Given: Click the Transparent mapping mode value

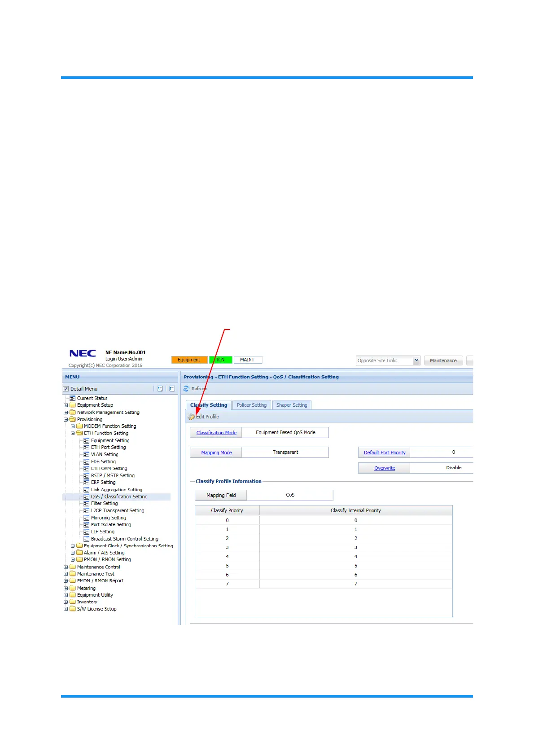Looking at the screenshot, I should (285, 453).
